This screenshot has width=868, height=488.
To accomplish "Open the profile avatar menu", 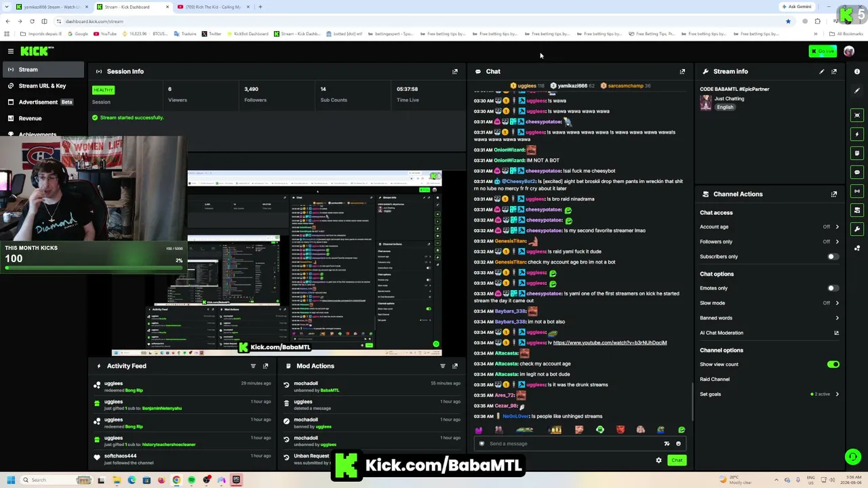I will point(849,51).
